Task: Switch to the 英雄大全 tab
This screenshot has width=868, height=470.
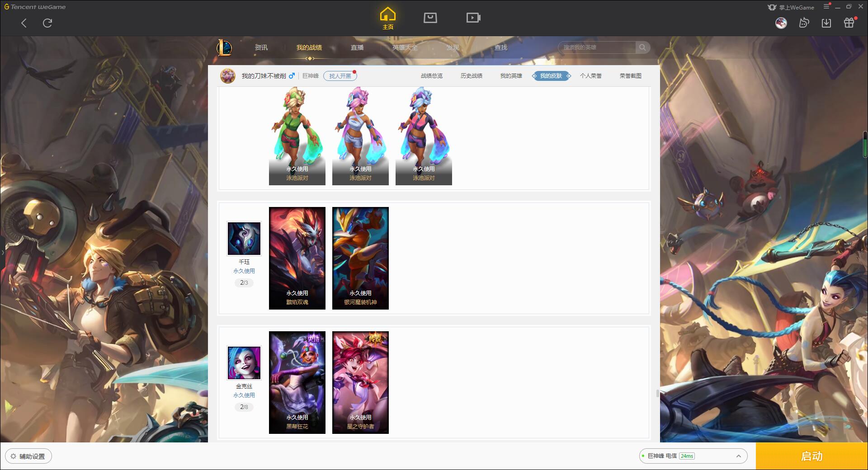Action: tap(405, 47)
